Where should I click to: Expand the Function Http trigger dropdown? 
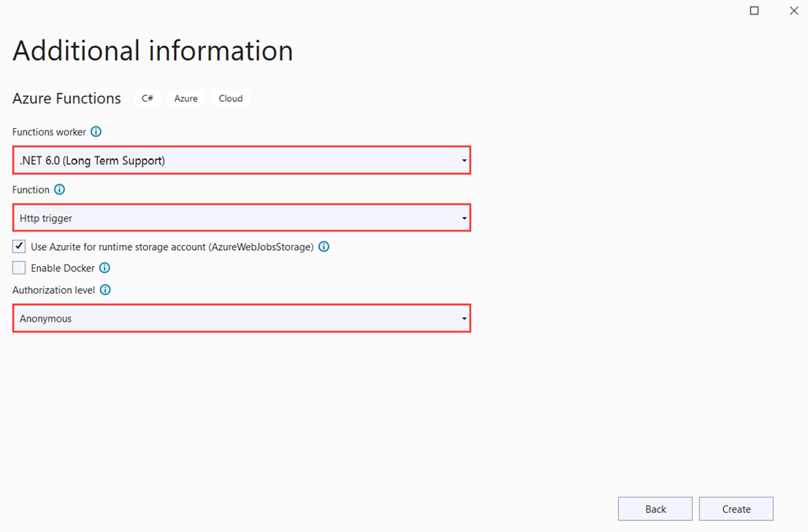coord(242,218)
